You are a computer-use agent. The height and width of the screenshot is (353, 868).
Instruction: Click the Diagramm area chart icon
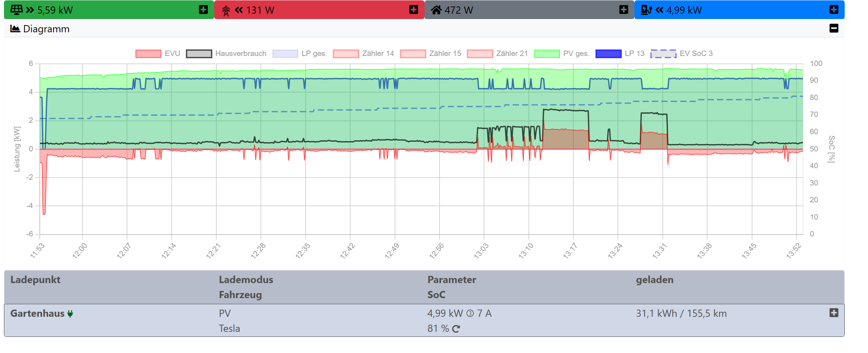[x=15, y=29]
